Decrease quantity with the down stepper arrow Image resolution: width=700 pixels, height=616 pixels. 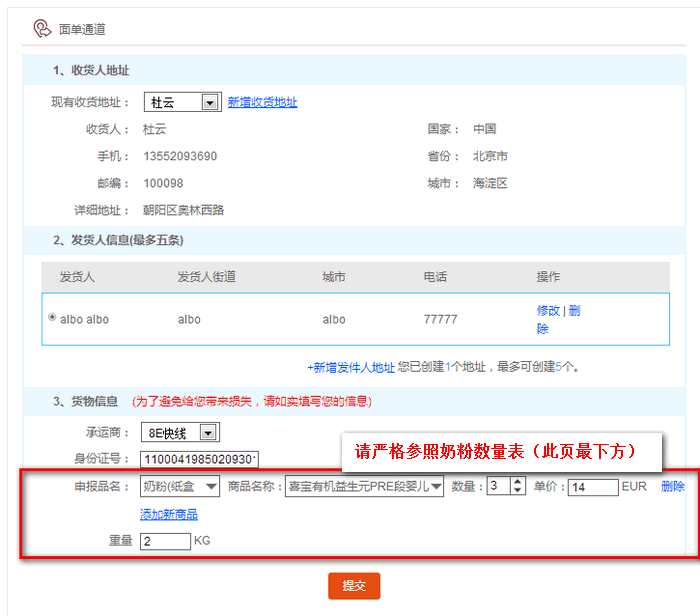tap(517, 492)
